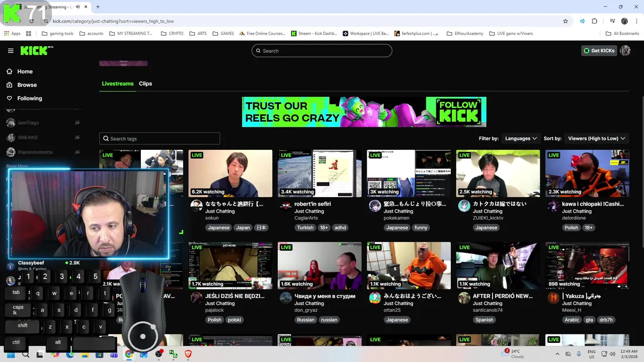Screen dimensions: 644x362
Task: Select the Arabic tag
Action: 572,320
